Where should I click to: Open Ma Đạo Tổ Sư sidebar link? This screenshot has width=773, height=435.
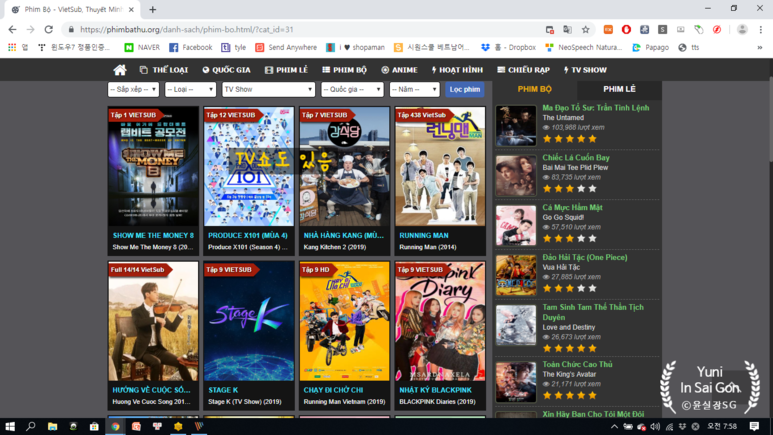pos(596,108)
